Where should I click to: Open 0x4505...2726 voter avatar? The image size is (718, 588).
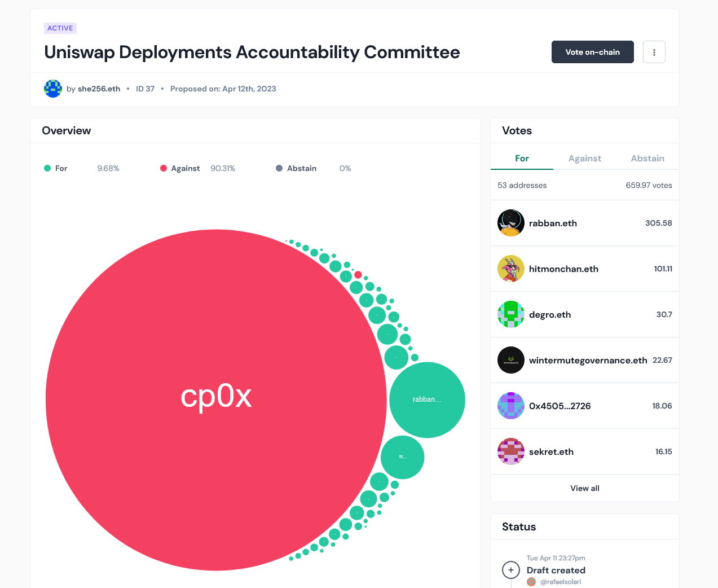[511, 406]
